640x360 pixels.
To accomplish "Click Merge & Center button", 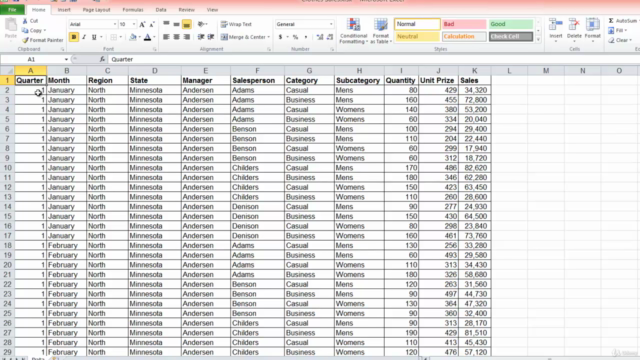I will click(243, 37).
